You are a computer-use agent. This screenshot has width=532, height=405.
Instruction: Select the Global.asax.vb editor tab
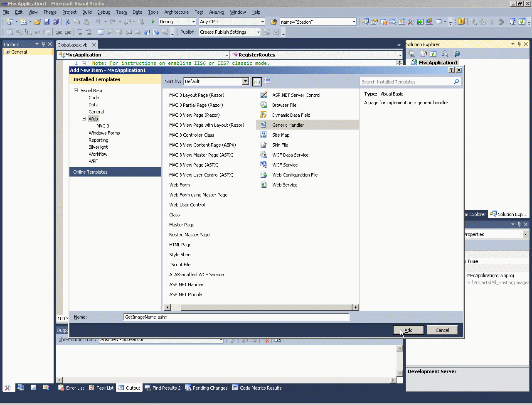pyautogui.click(x=72, y=45)
